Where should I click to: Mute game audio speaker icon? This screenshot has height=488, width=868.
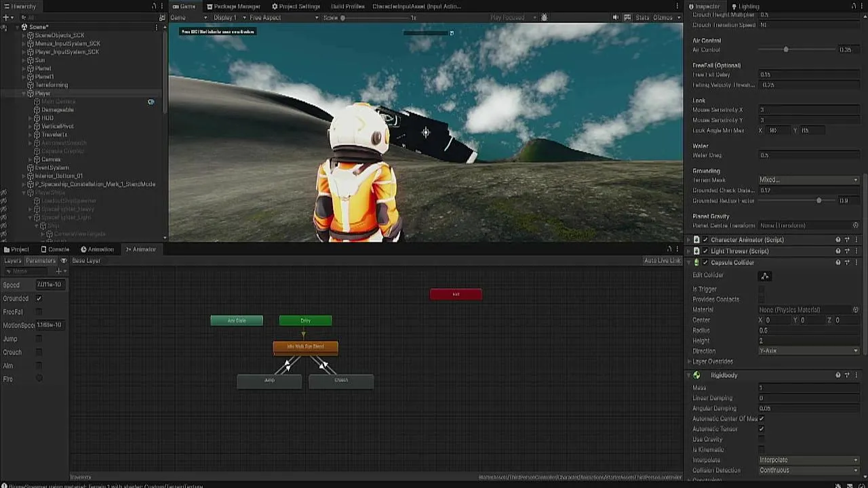pos(616,18)
